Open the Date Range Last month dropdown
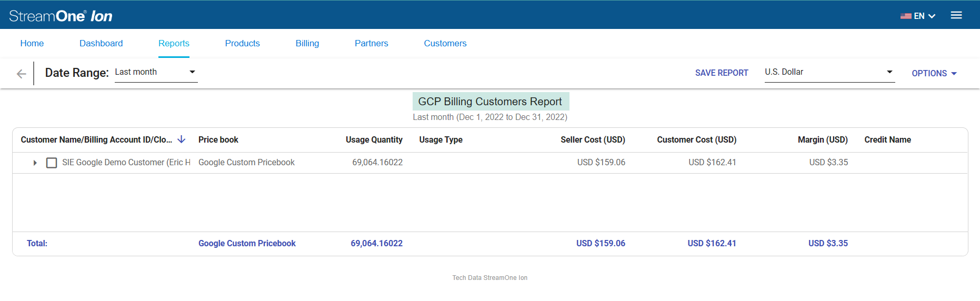The height and width of the screenshot is (301, 980). 156,72
